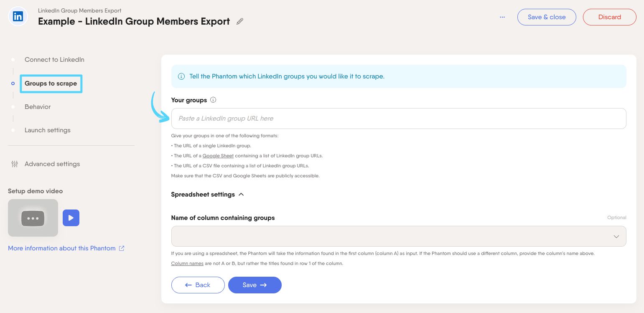Image resolution: width=644 pixels, height=313 pixels.
Task: Edit the Phantom name with pencil icon
Action: (240, 21)
